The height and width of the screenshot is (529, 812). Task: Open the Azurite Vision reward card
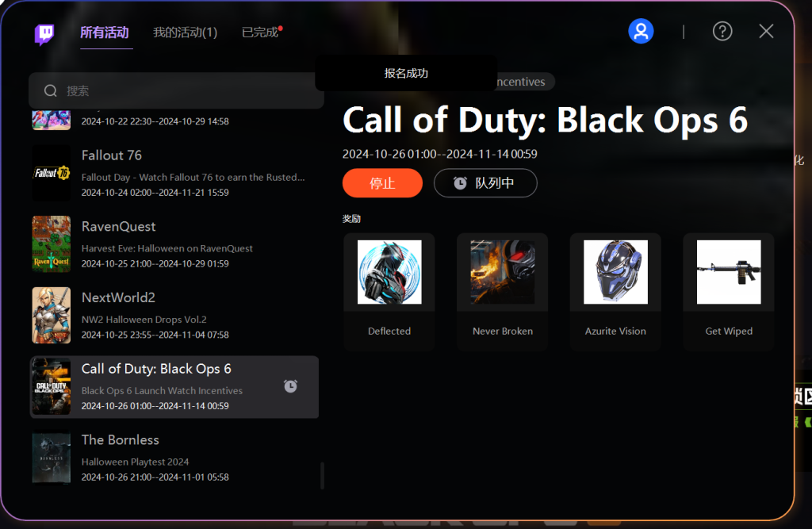coord(615,292)
